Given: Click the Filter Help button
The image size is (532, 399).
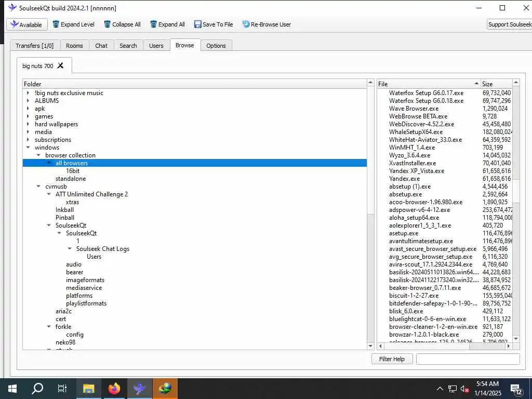Looking at the screenshot, I should [392, 359].
